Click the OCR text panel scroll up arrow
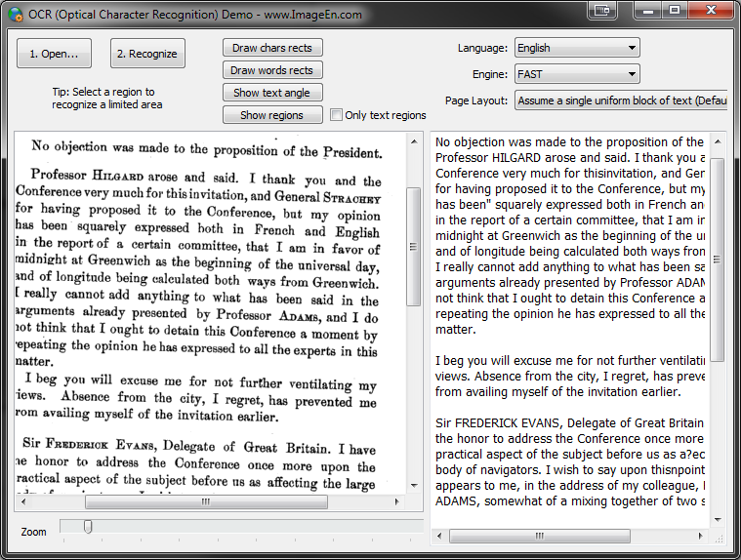Image resolution: width=741 pixels, height=560 pixels. pos(718,141)
